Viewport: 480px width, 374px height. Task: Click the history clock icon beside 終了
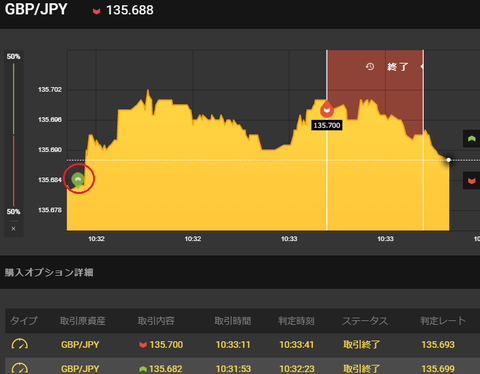[370, 67]
